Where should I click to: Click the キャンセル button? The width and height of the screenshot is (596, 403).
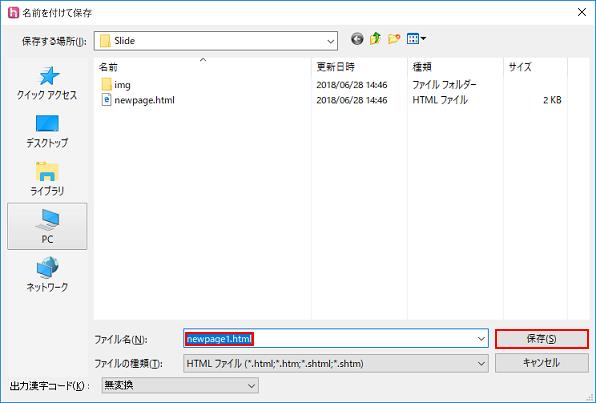542,363
